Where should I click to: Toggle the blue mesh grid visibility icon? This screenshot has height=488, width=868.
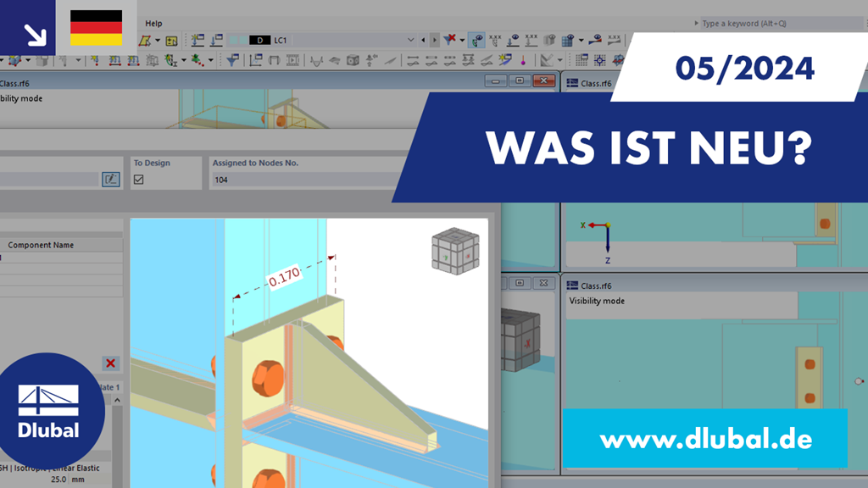tap(568, 40)
